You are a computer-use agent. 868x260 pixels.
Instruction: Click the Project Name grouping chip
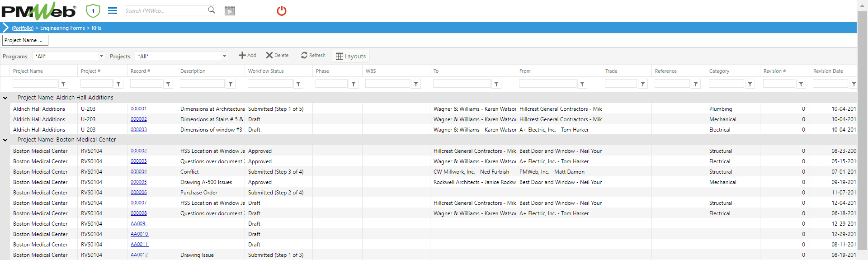pyautogui.click(x=25, y=40)
